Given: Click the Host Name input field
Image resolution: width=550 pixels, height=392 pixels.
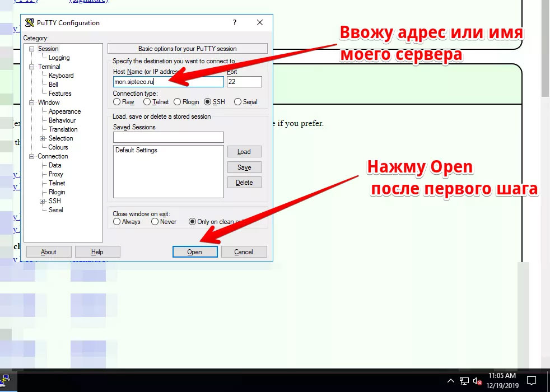Looking at the screenshot, I should tap(168, 82).
